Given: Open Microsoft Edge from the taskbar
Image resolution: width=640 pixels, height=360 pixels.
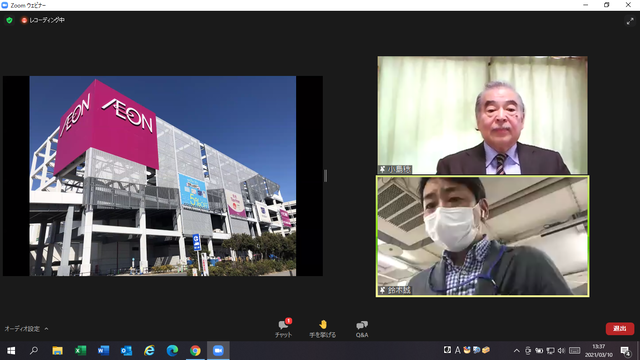Looking at the screenshot, I should point(172,351).
